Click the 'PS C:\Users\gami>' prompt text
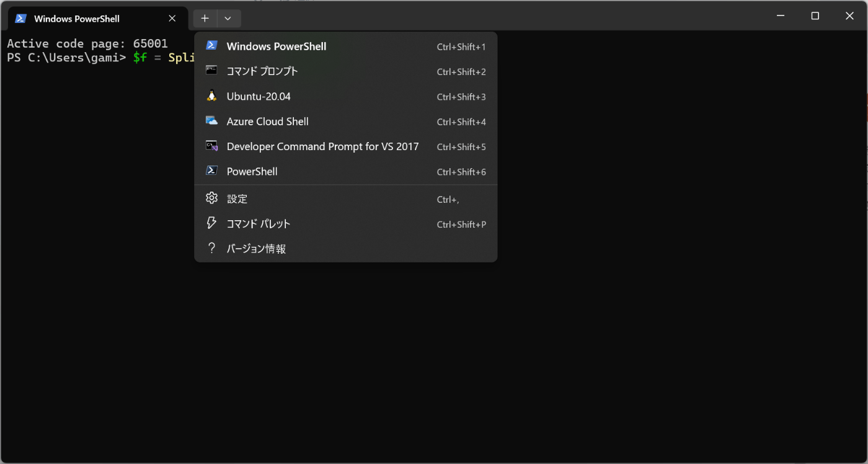The width and height of the screenshot is (868, 464). (x=66, y=58)
